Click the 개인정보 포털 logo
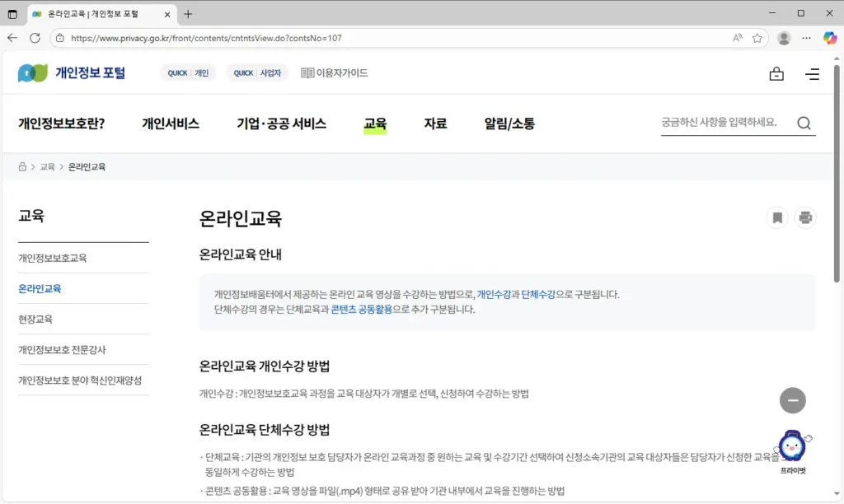844x504 pixels. pos(72,73)
